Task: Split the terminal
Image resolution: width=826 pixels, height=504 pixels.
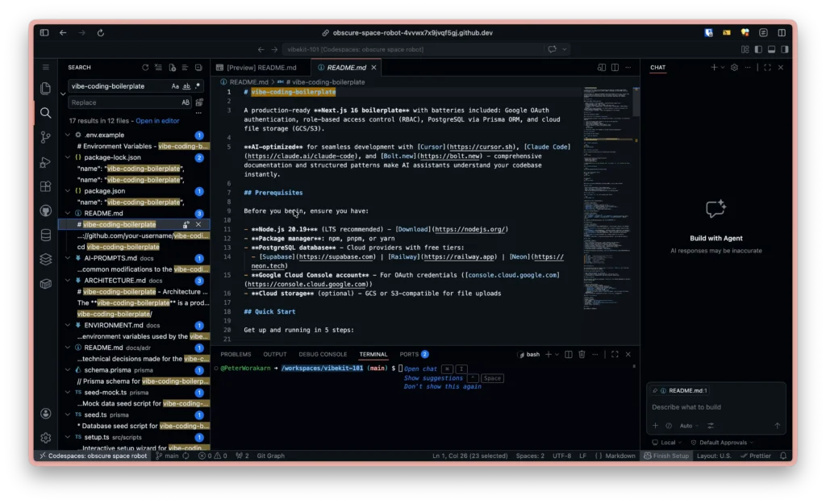Action: (x=569, y=355)
